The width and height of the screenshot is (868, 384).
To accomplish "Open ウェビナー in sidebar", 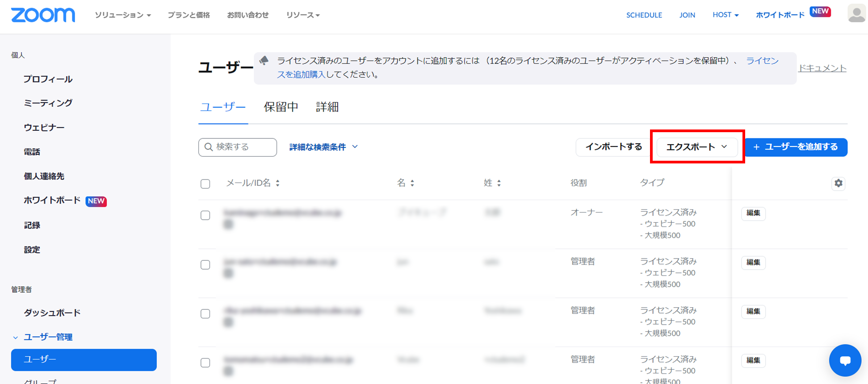I will pyautogui.click(x=44, y=128).
